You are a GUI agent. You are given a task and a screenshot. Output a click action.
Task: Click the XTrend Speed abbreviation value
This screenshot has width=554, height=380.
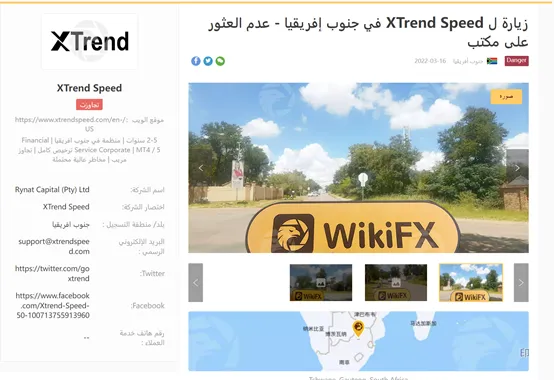point(66,207)
